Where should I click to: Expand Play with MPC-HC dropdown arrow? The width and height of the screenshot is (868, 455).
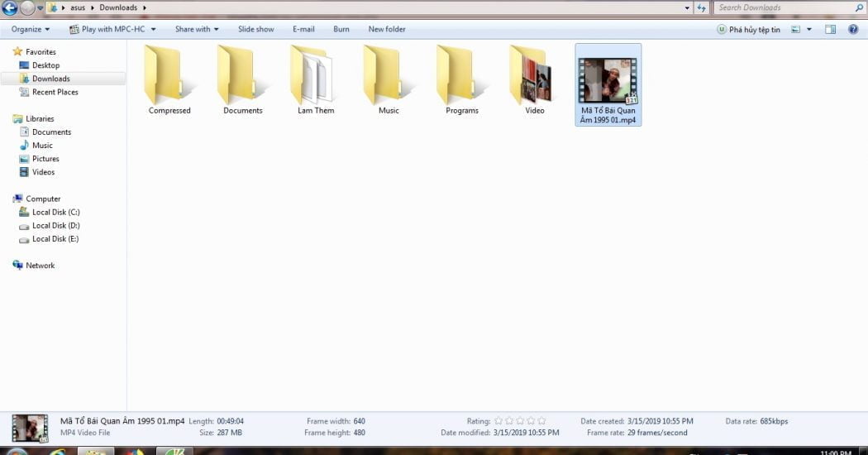(x=153, y=30)
